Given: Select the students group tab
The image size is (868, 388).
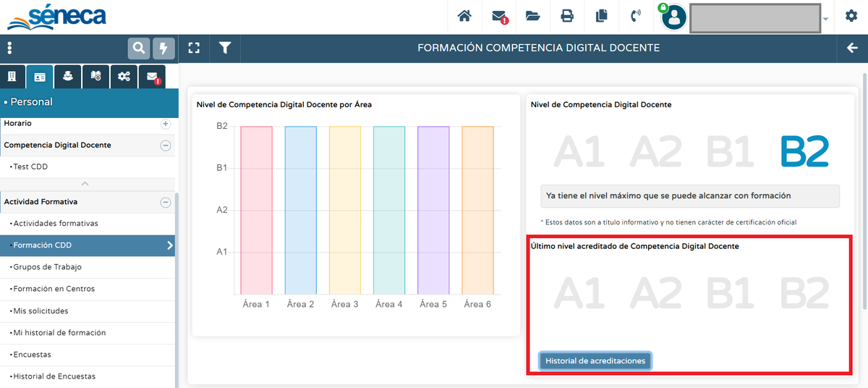Looking at the screenshot, I should point(68,76).
